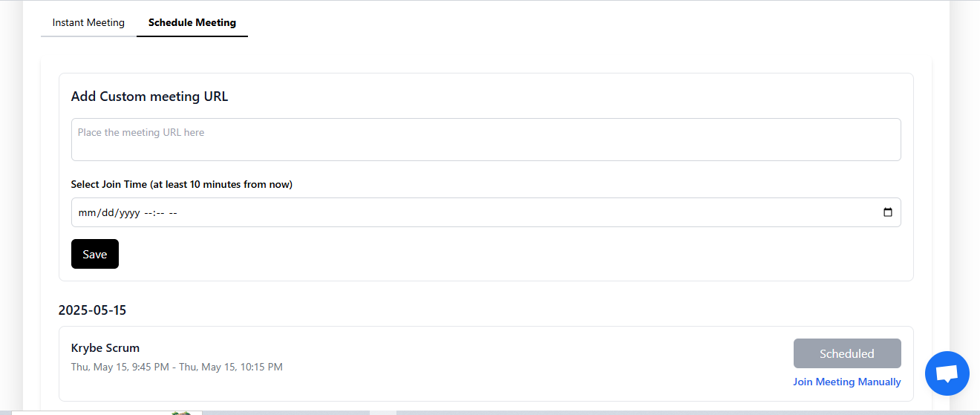Select the hour segment in join time
980x415 pixels.
[148, 213]
